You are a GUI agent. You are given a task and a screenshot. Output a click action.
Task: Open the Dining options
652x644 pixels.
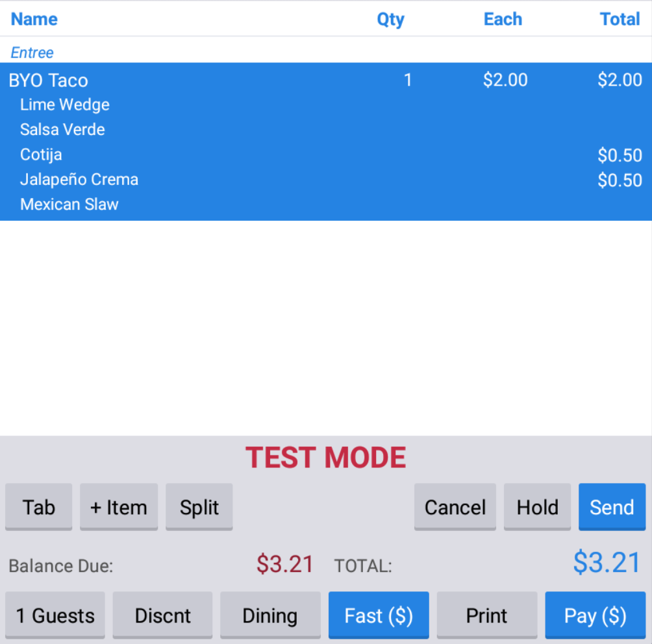[270, 615]
